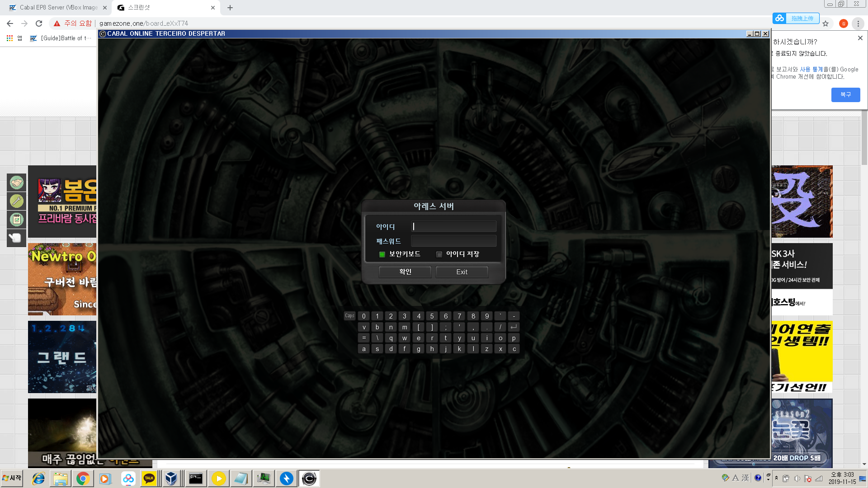868x488 pixels.
Task: Bookmark page with the star icon
Action: tap(826, 23)
